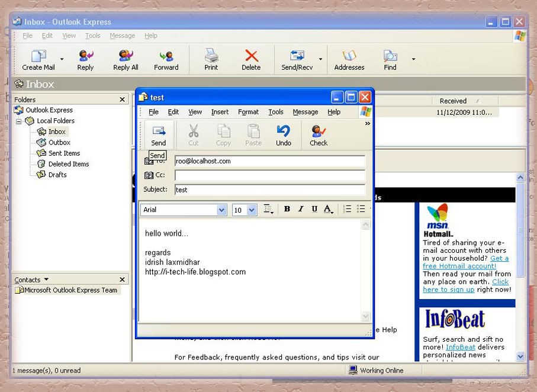Select Inbox folder in the tree
Image resolution: width=537 pixels, height=392 pixels.
56,131
